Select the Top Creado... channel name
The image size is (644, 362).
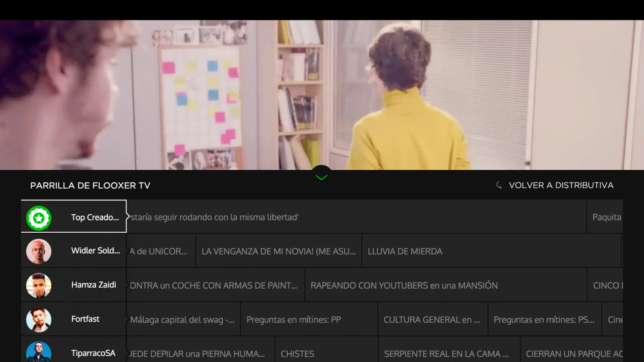coord(95,217)
